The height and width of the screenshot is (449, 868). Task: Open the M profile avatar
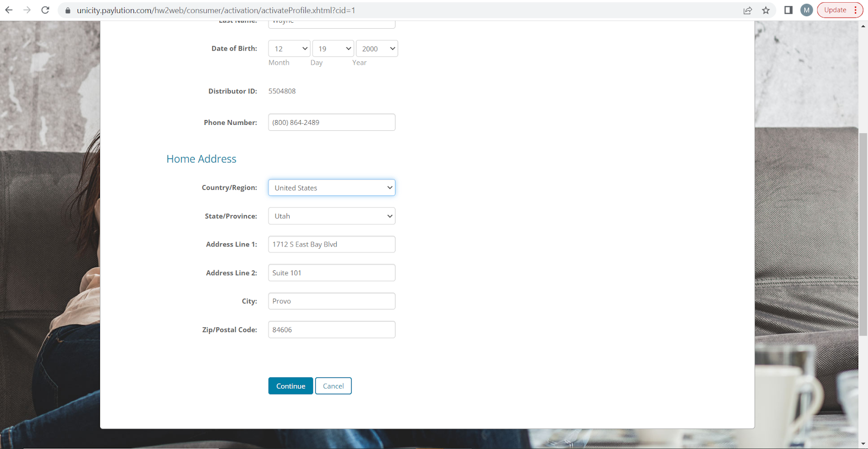[x=807, y=10]
